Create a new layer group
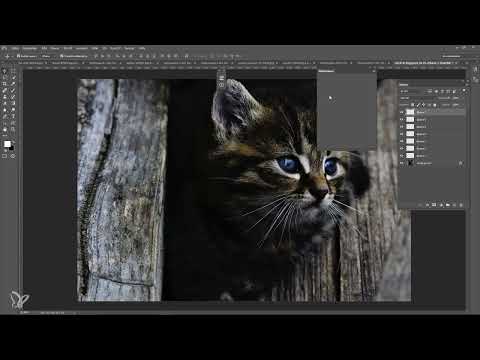The width and height of the screenshot is (480, 360). click(448, 205)
